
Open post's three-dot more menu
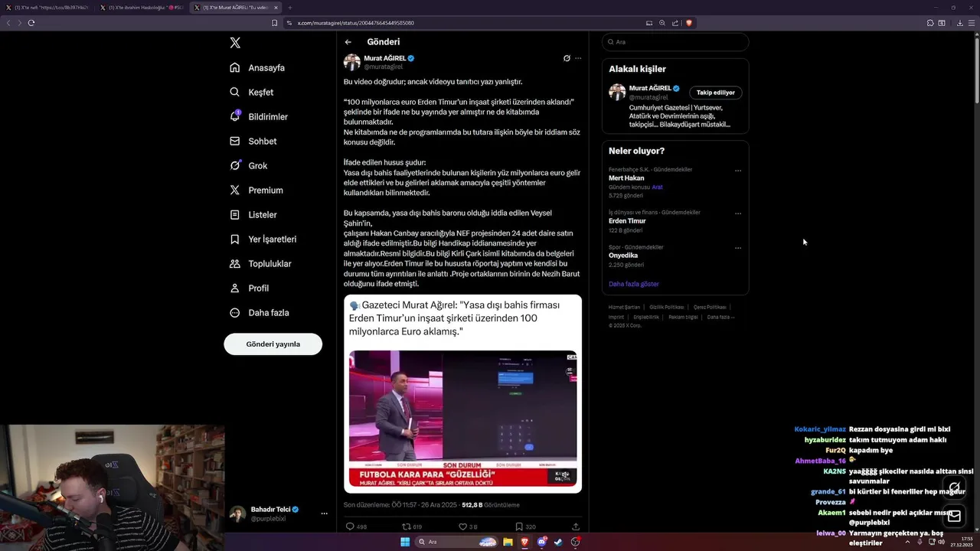pos(578,58)
